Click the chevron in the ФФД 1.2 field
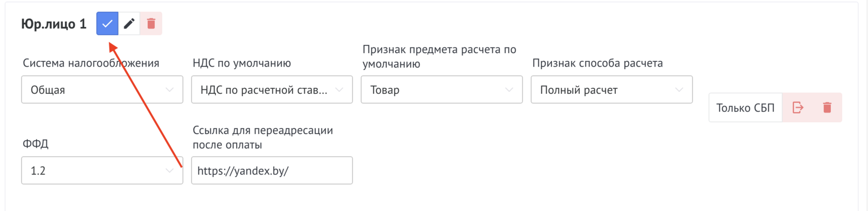The image size is (868, 211). (169, 170)
